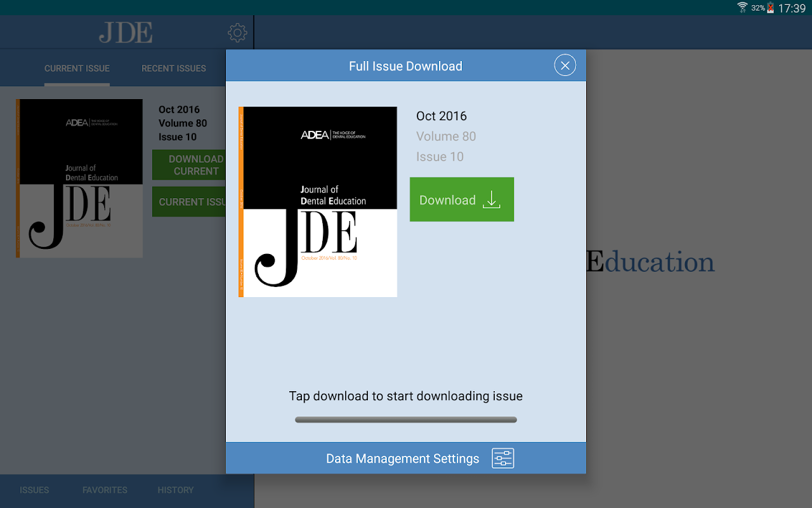
Task: Click the Data Management sliders icon
Action: point(503,458)
